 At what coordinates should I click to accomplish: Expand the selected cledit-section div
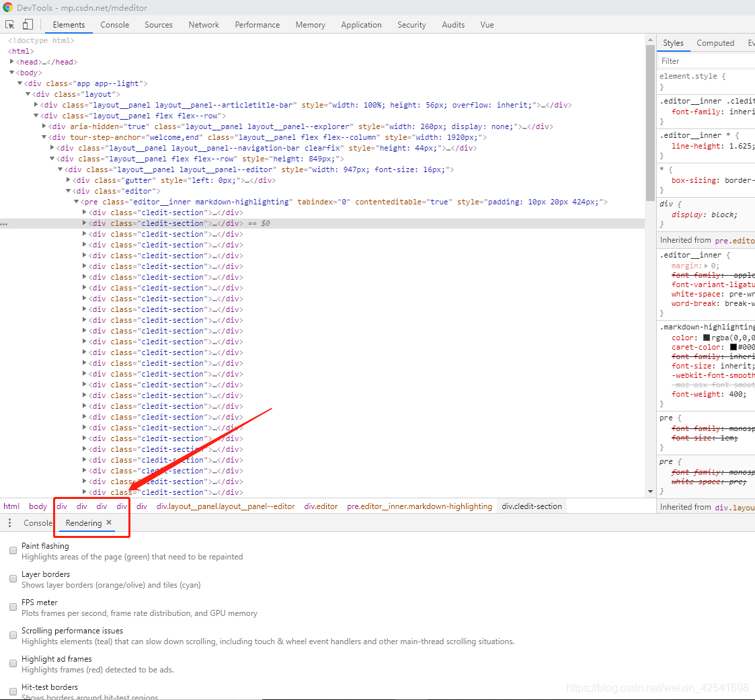pos(84,223)
